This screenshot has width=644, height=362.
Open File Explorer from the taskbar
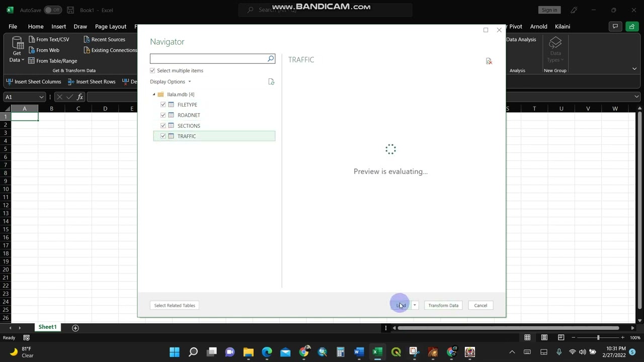pyautogui.click(x=248, y=352)
